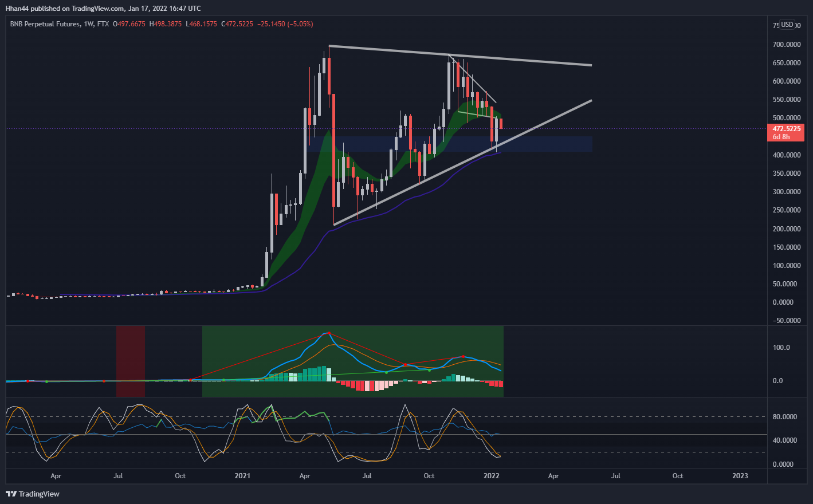Click the 2023 time axis label

(x=740, y=476)
